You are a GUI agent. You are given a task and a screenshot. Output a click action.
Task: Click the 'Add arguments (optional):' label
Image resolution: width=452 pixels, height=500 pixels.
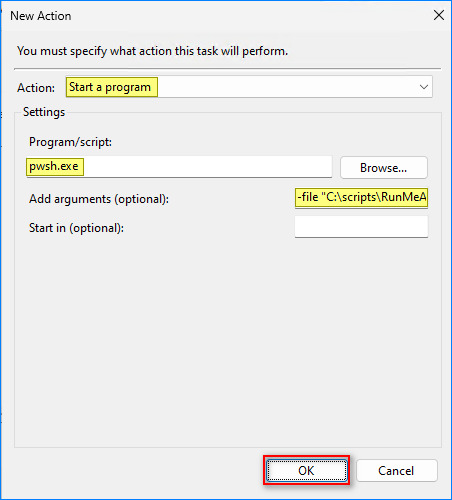[x=99, y=199]
